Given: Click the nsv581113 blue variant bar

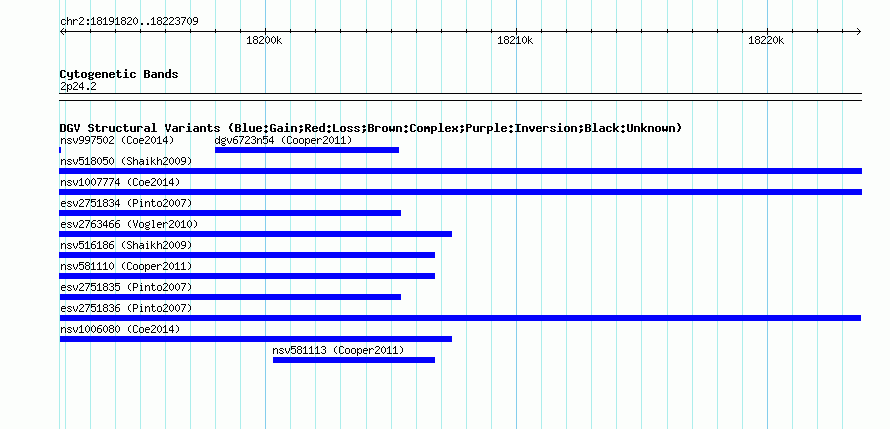Looking at the screenshot, I should 354,360.
